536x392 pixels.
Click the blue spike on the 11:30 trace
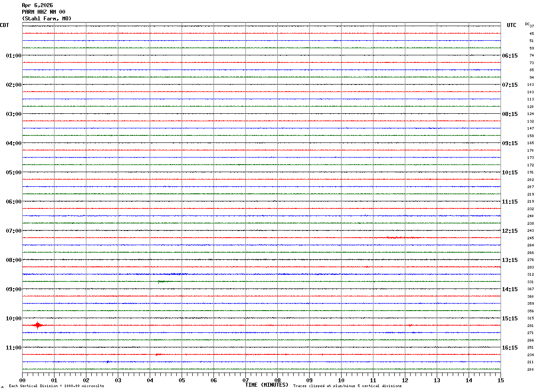(x=108, y=362)
